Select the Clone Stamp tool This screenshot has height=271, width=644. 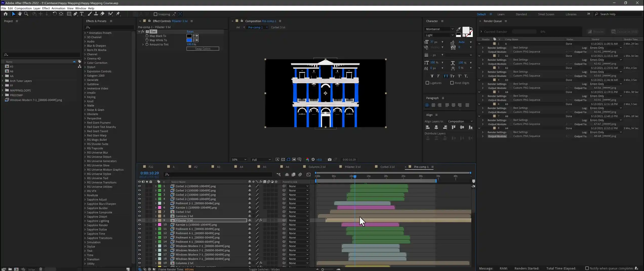[x=96, y=14]
